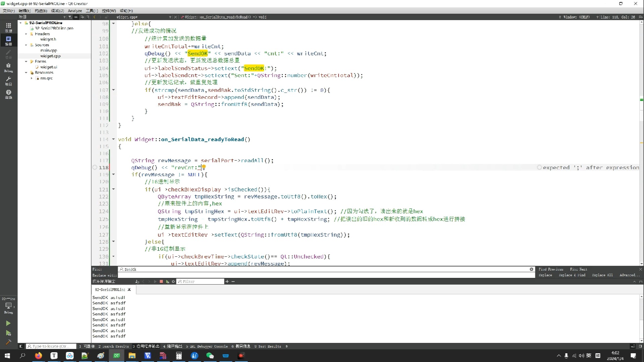The width and height of the screenshot is (644, 362).
Task: Collapse the Forms folder
Action: 26,61
